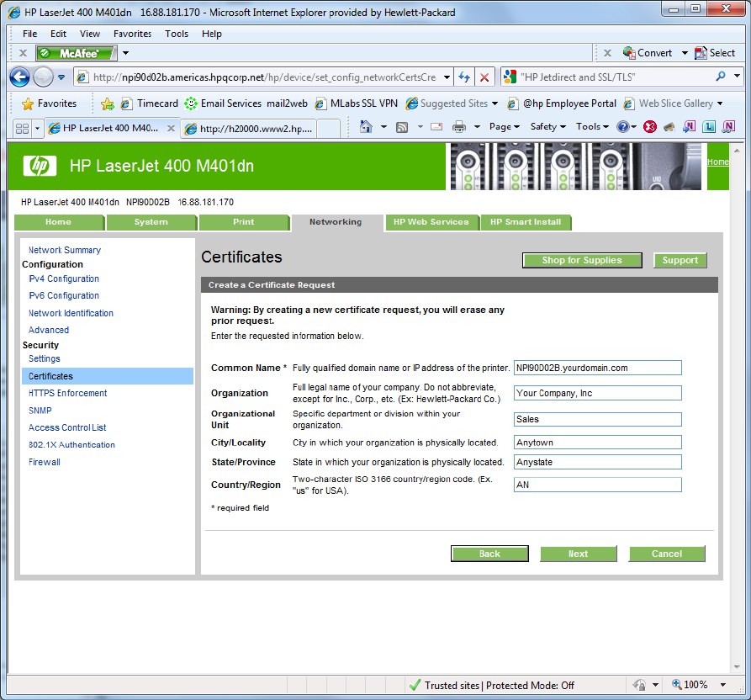Open the View menu

click(89, 34)
